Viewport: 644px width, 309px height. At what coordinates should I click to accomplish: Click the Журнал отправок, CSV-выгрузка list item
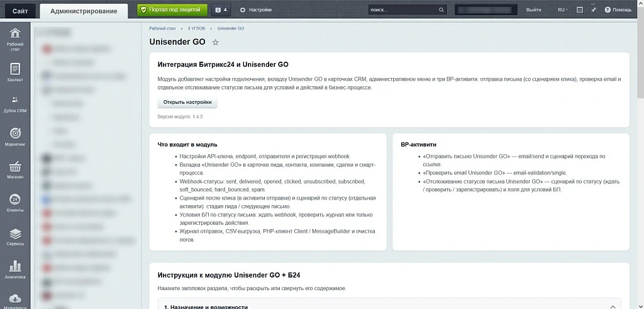pos(277,235)
